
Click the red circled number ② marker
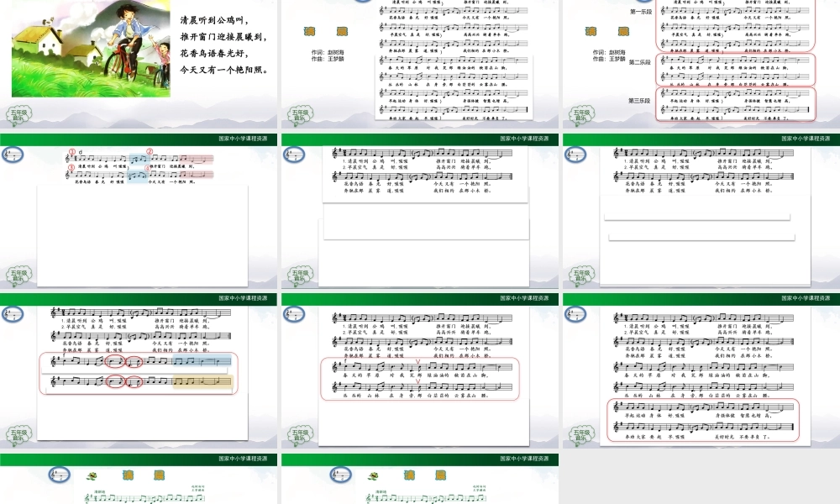coord(149,152)
